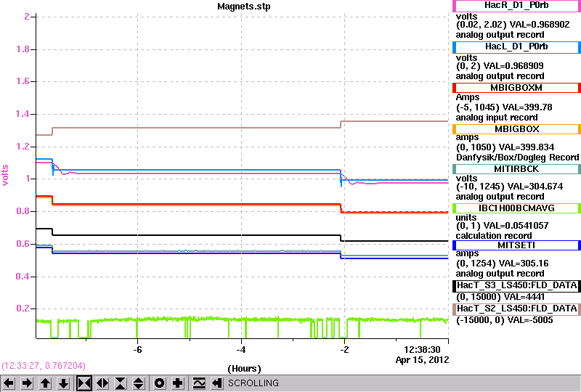Click the 'Magnets.stp' graph title
This screenshot has height=392, width=581.
[244, 7]
